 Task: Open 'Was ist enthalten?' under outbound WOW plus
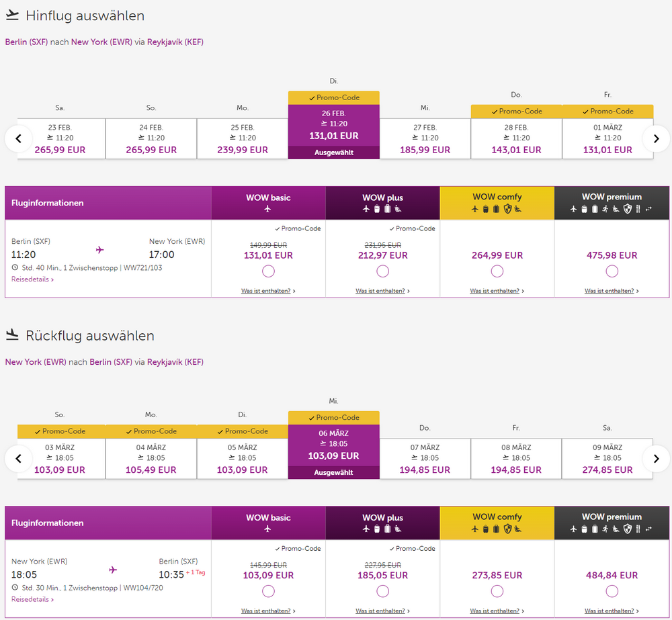pyautogui.click(x=382, y=291)
